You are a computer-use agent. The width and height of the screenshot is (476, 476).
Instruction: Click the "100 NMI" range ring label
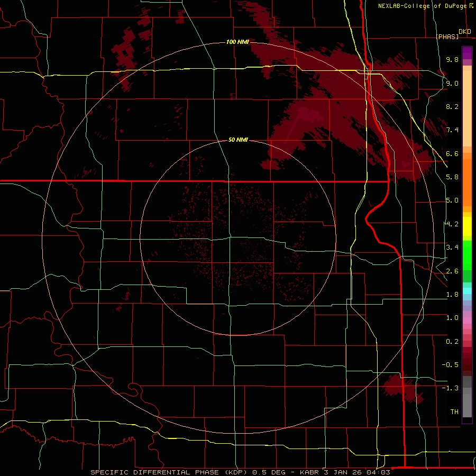(x=237, y=42)
